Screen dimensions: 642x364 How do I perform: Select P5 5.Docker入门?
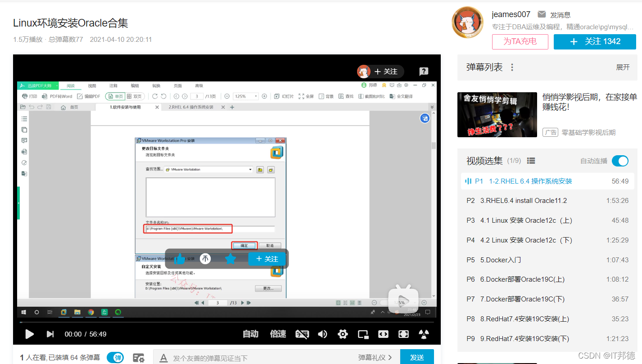pos(547,260)
